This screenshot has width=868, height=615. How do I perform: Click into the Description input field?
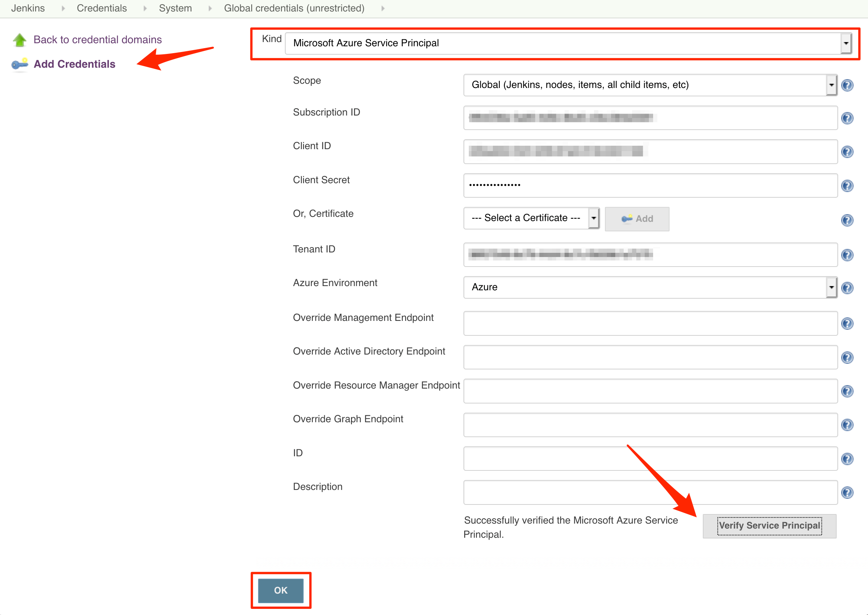[x=650, y=493]
